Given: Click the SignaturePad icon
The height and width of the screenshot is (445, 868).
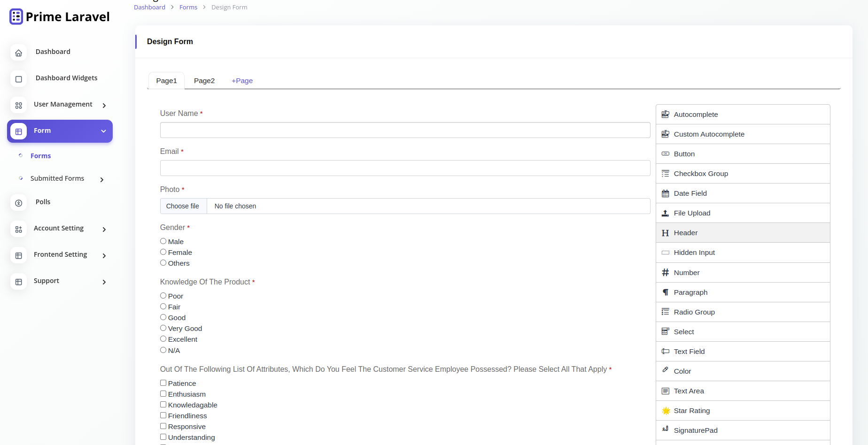Looking at the screenshot, I should pos(665,429).
